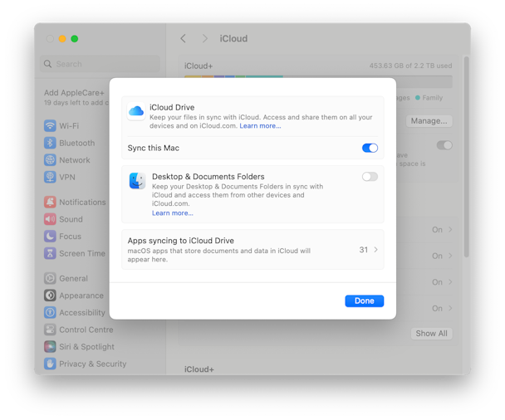
Task: Open the third On row chevron
Action: (x=450, y=282)
